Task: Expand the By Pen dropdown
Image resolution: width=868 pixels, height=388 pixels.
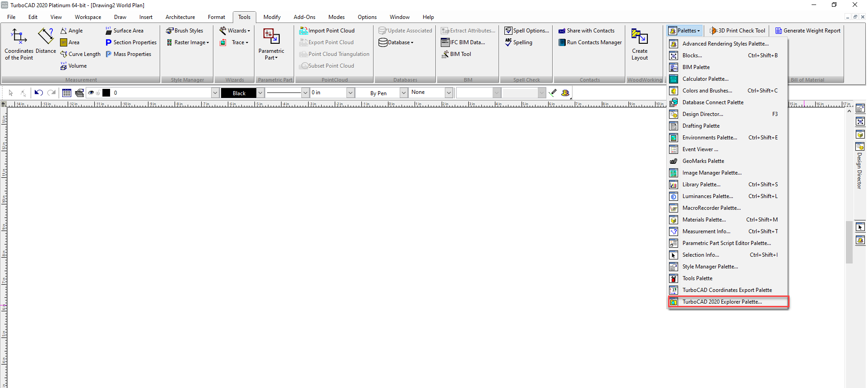Action: pyautogui.click(x=404, y=93)
